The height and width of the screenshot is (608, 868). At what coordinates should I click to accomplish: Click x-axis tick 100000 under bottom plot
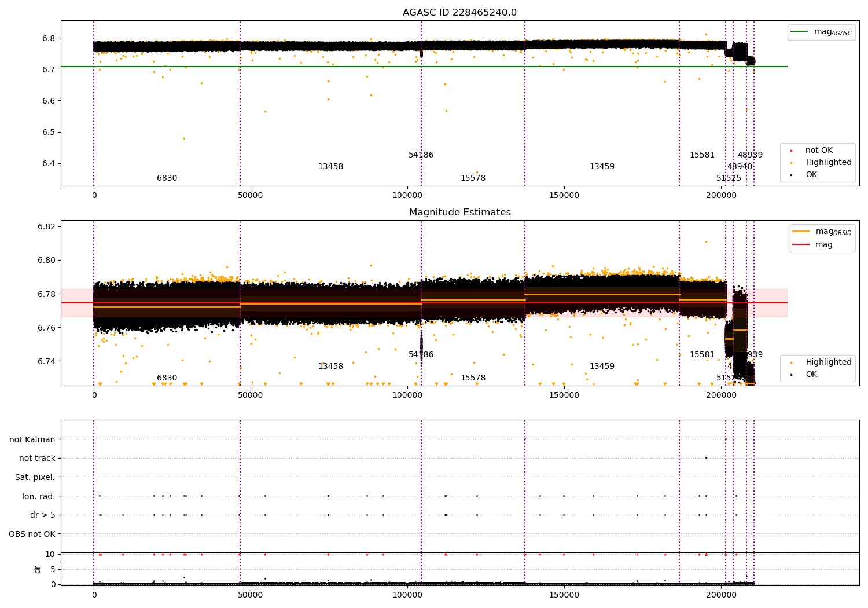(x=407, y=595)
